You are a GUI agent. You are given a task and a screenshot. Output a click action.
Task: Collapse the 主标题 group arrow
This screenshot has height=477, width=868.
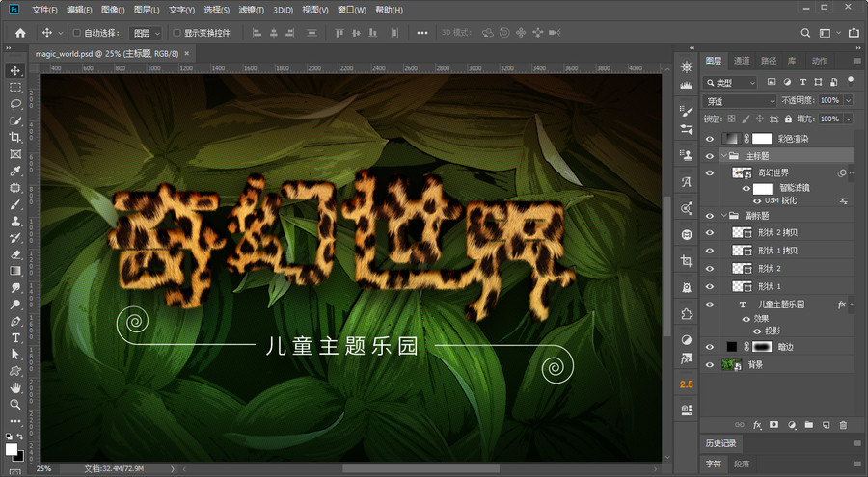(723, 156)
